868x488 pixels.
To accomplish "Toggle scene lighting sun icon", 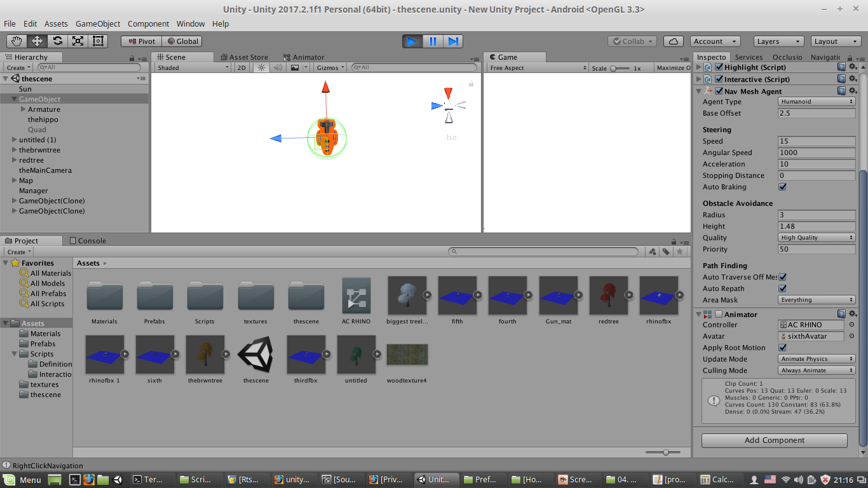I will pyautogui.click(x=261, y=67).
